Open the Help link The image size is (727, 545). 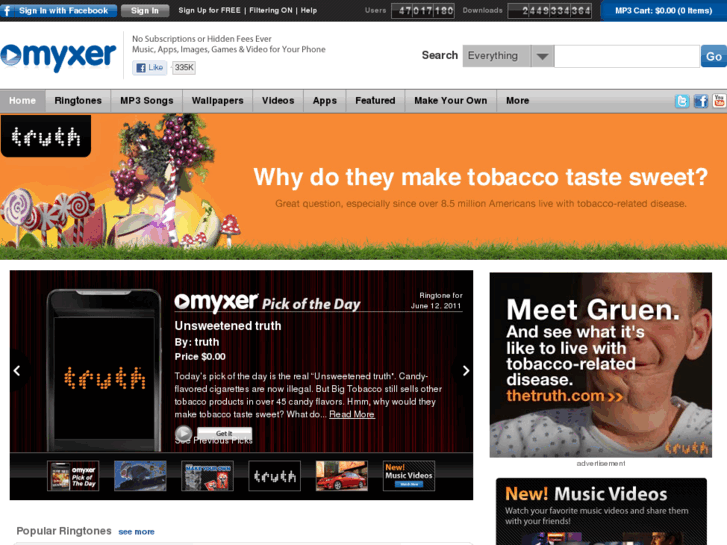coord(309,10)
